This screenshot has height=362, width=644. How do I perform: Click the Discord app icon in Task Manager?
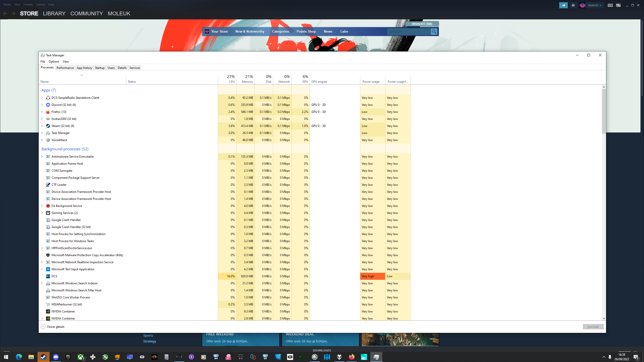(x=48, y=105)
